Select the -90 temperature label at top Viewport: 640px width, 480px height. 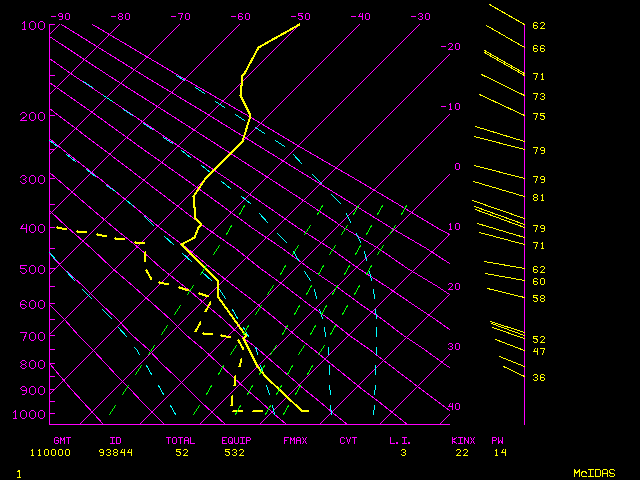tap(60, 16)
